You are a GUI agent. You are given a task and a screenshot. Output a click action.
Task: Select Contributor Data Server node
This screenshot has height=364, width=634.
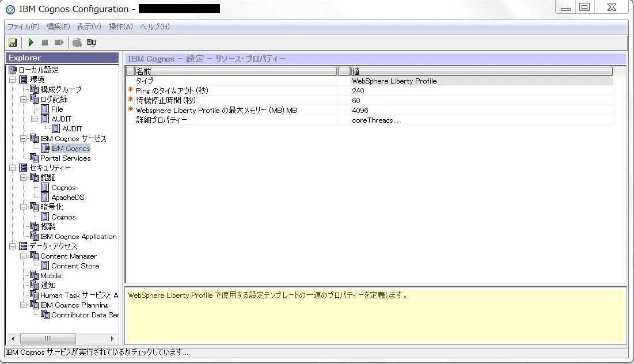pos(85,314)
